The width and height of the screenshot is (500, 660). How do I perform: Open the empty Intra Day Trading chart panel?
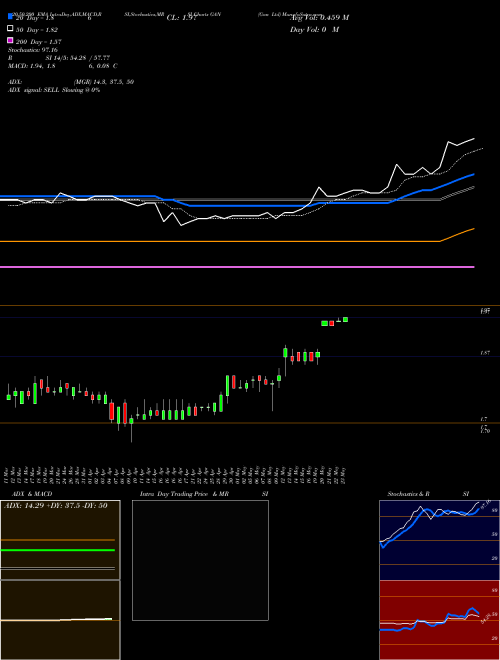(x=200, y=560)
